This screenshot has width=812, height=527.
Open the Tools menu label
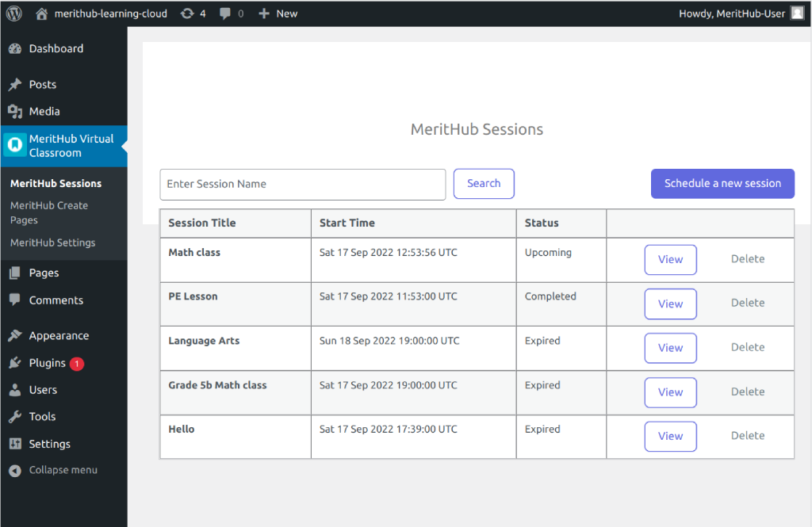point(43,417)
